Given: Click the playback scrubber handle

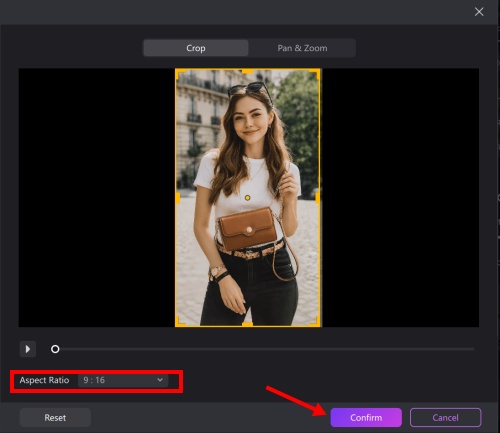Looking at the screenshot, I should 55,349.
